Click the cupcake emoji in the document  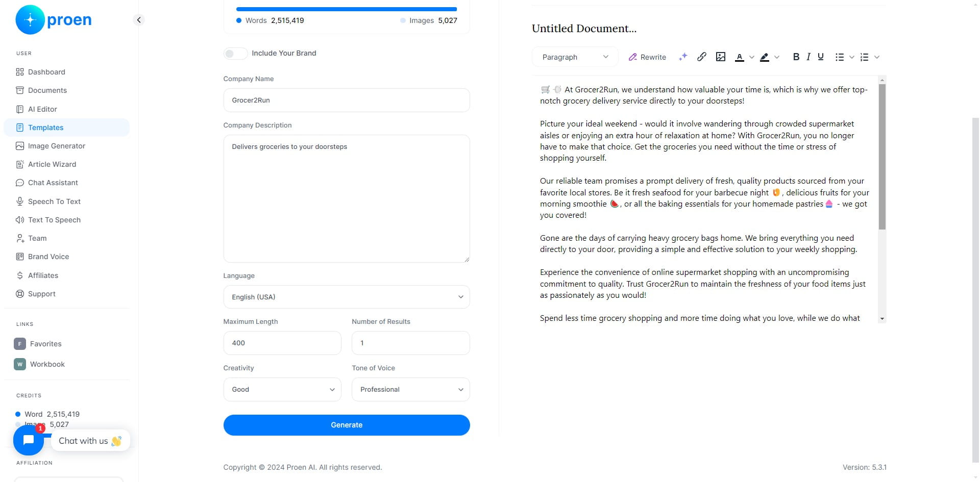pos(829,204)
